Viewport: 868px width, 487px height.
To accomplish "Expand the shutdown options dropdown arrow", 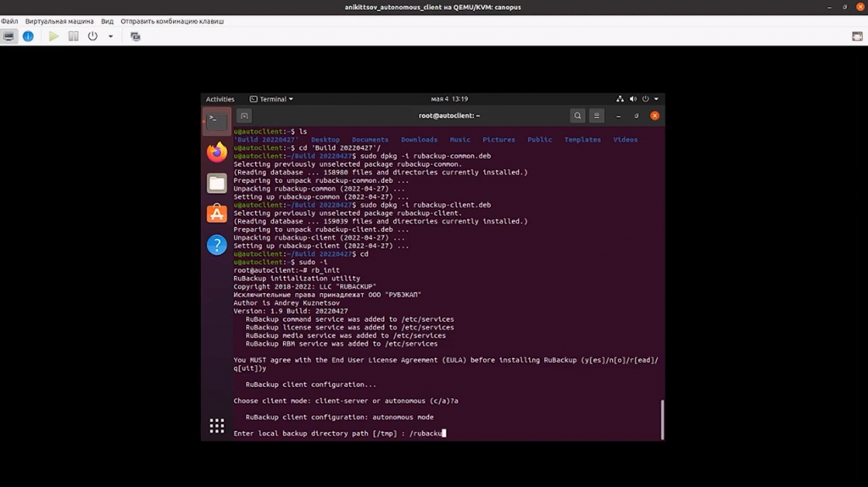I will click(111, 36).
